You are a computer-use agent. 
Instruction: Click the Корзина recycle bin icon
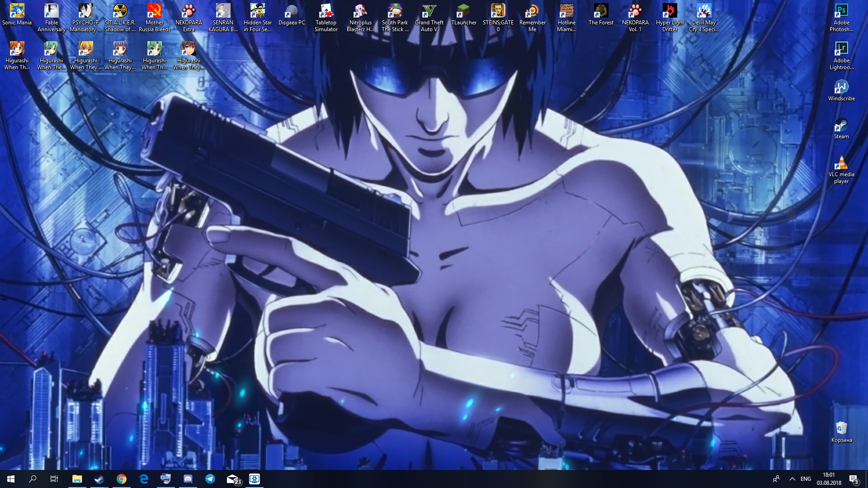pyautogui.click(x=841, y=432)
